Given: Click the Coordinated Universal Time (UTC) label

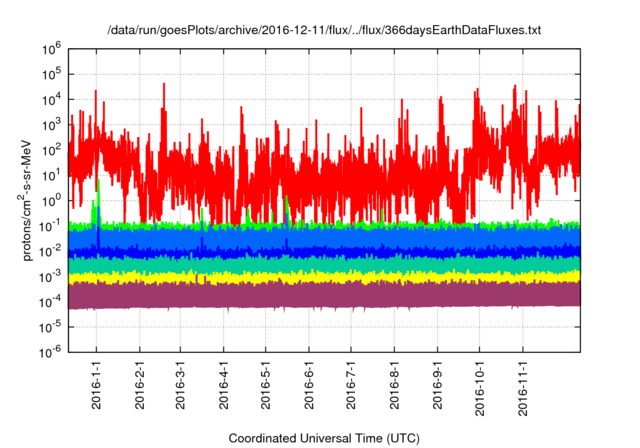Looking at the screenshot, I should point(324,438).
